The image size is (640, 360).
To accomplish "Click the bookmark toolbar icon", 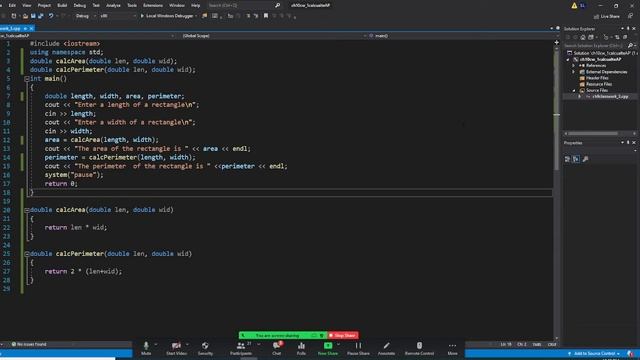I will point(266,16).
